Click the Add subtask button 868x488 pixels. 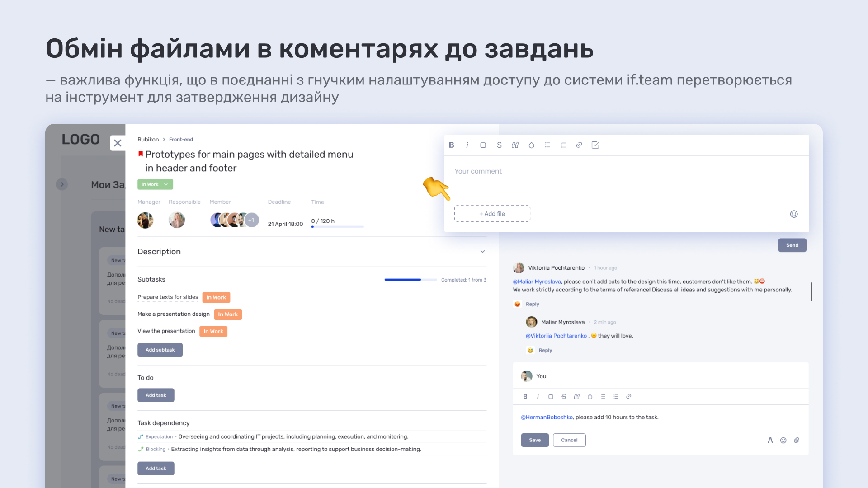(160, 350)
